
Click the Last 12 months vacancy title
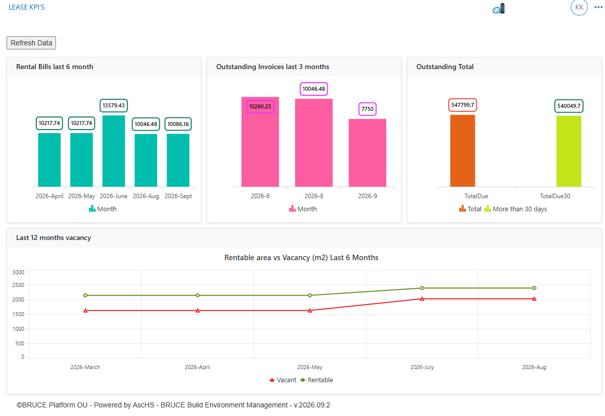[x=53, y=238]
